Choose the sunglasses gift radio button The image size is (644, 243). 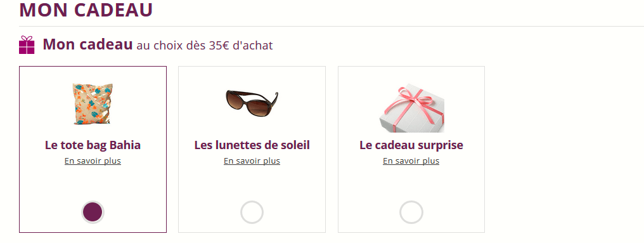[252, 212]
